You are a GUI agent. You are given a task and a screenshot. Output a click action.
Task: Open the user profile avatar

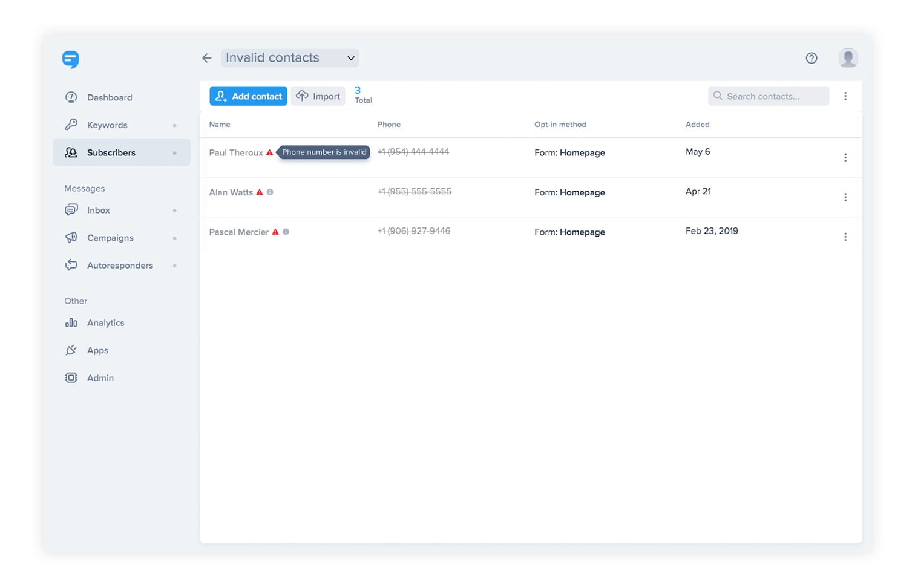848,58
